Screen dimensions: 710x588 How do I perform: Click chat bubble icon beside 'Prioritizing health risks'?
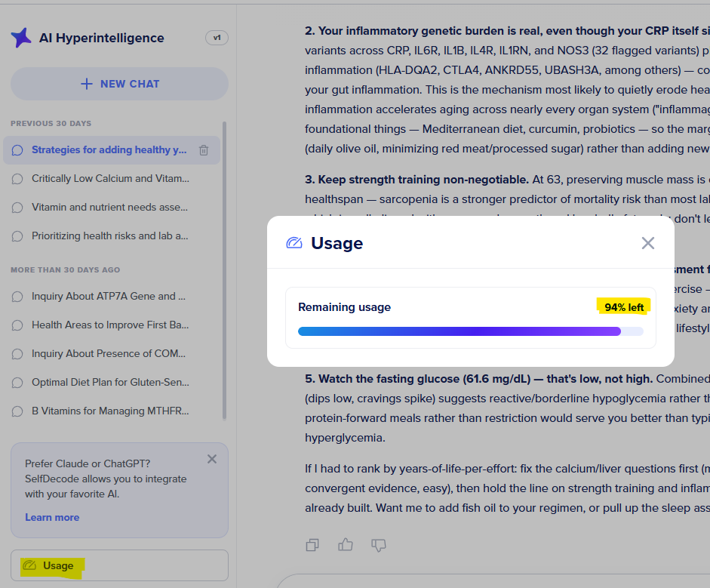17,236
